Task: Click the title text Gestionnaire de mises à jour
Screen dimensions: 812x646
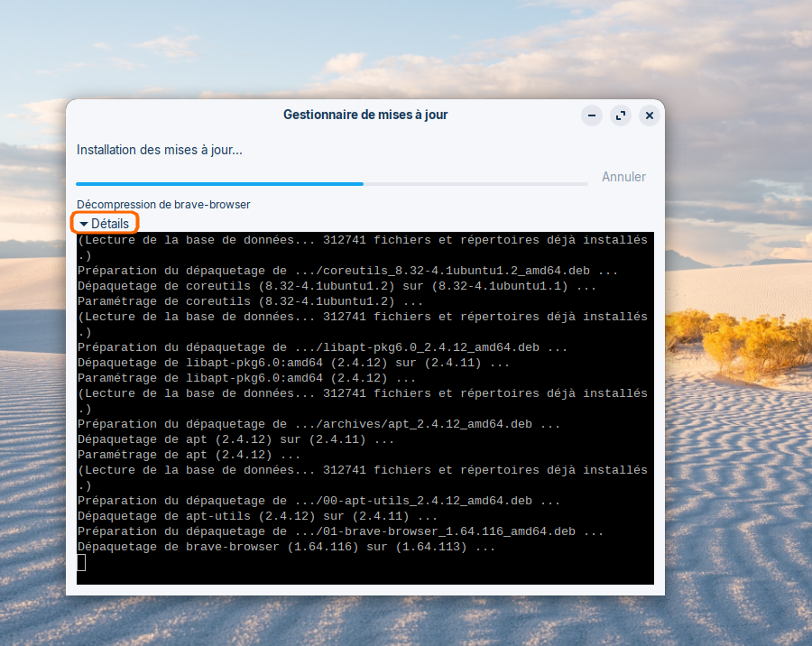Action: coord(364,115)
